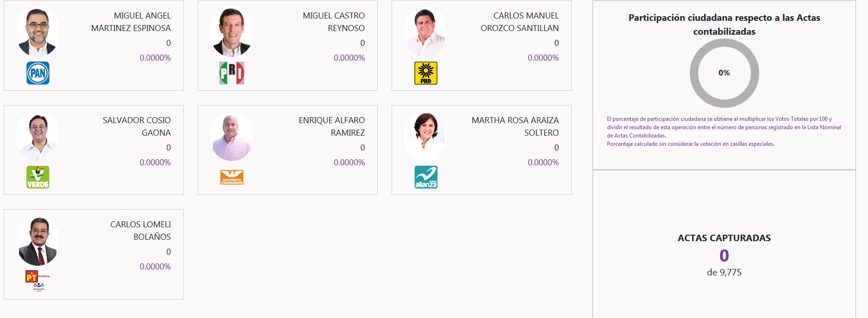Select the name Enrique Alfaro Ramirez
This screenshot has width=868, height=318.
(331, 126)
